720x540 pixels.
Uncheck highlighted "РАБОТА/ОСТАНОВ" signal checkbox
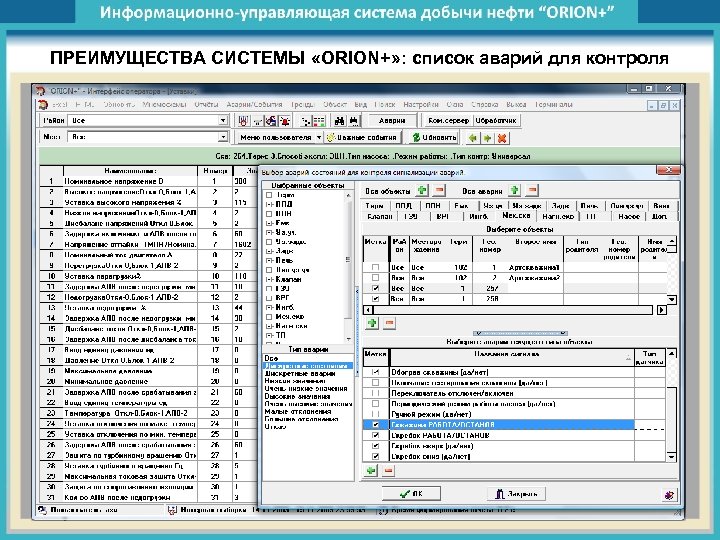click(x=376, y=425)
